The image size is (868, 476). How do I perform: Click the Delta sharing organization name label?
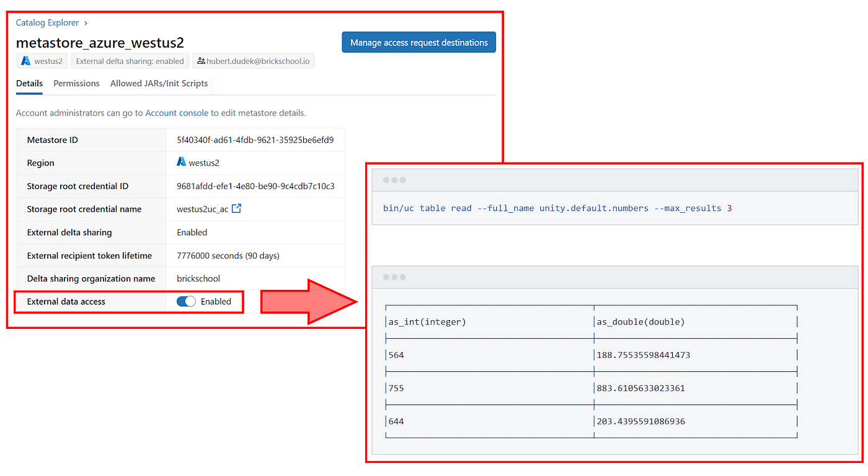91,279
